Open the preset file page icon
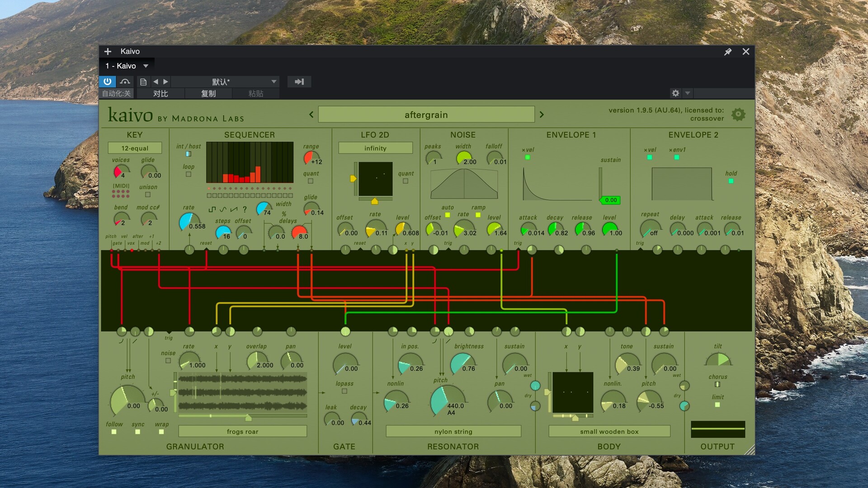This screenshot has height=488, width=868. click(x=143, y=81)
